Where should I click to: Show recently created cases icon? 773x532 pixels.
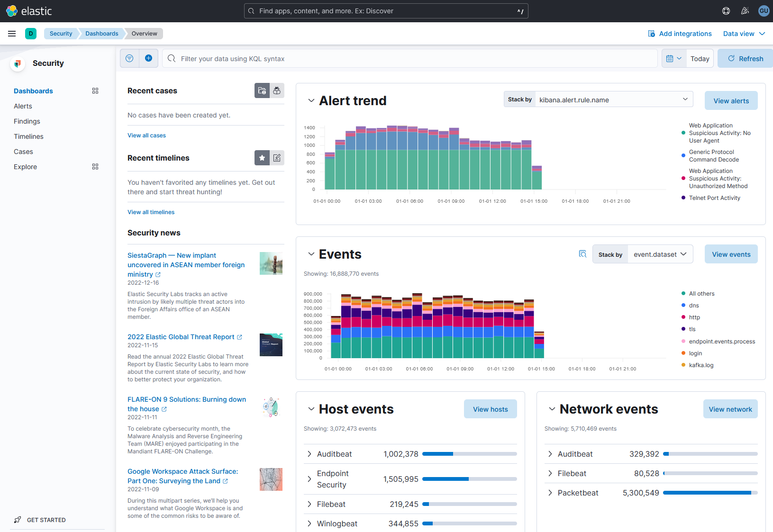pos(262,90)
